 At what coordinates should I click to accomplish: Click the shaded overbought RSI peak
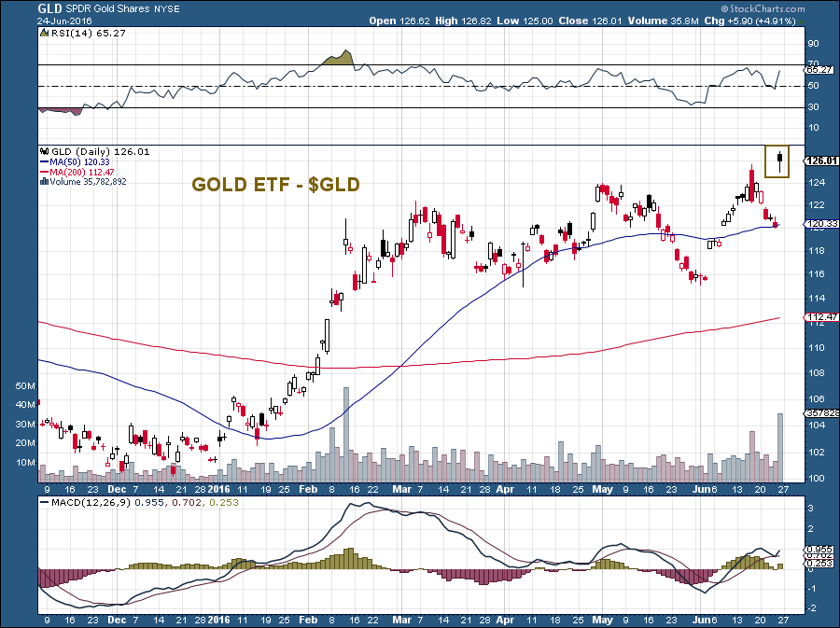(x=339, y=58)
